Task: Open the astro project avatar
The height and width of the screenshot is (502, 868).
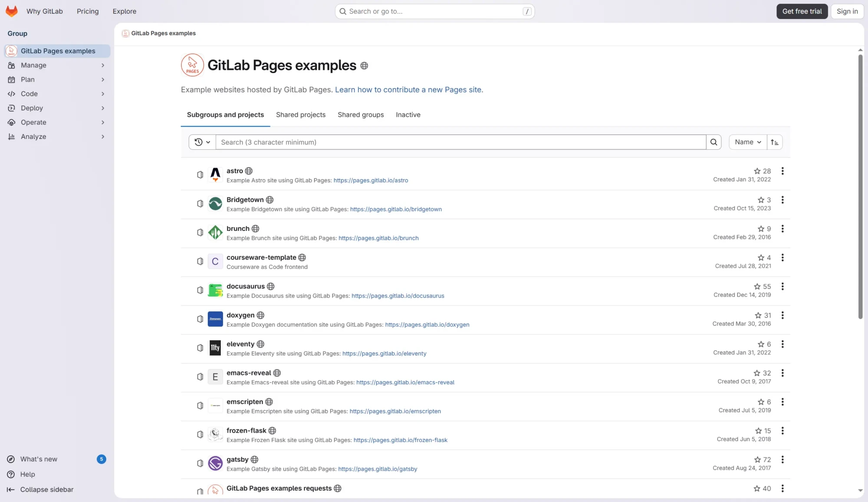Action: [215, 174]
